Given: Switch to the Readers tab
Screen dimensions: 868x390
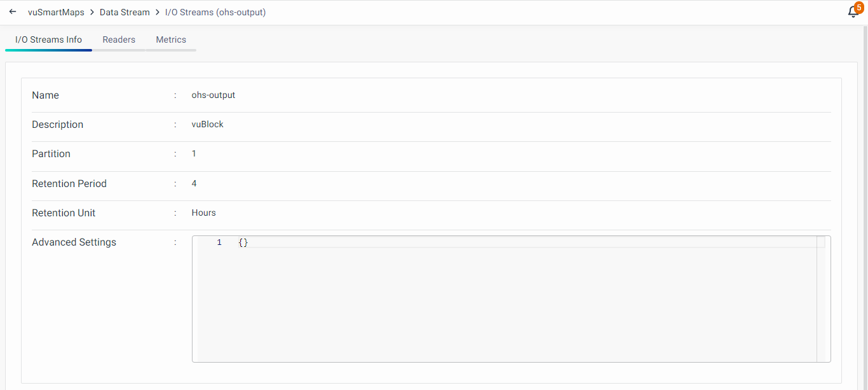Looking at the screenshot, I should pos(119,39).
